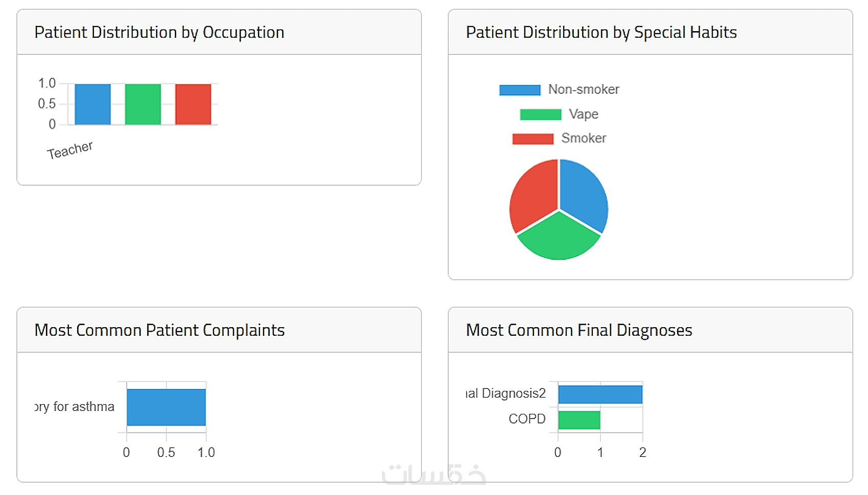Image resolution: width=868 pixels, height=495 pixels.
Task: Click the Most Common Final Diagnoses heading
Action: (578, 330)
